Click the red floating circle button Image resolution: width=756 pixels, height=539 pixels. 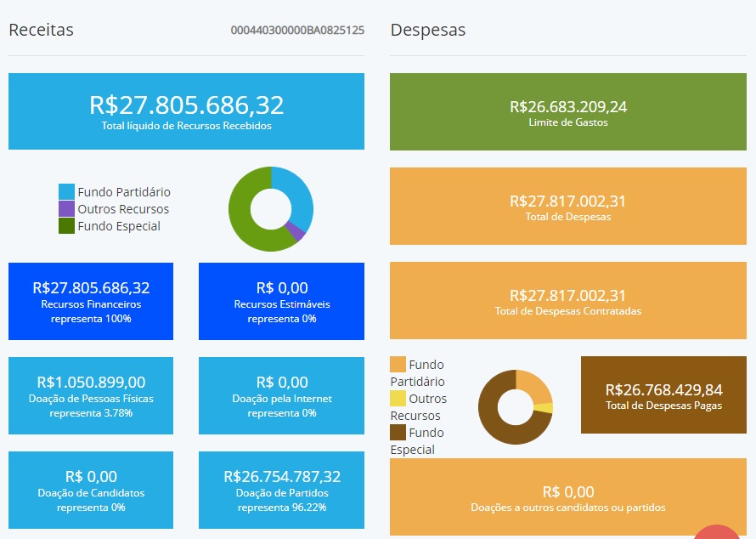click(x=718, y=532)
